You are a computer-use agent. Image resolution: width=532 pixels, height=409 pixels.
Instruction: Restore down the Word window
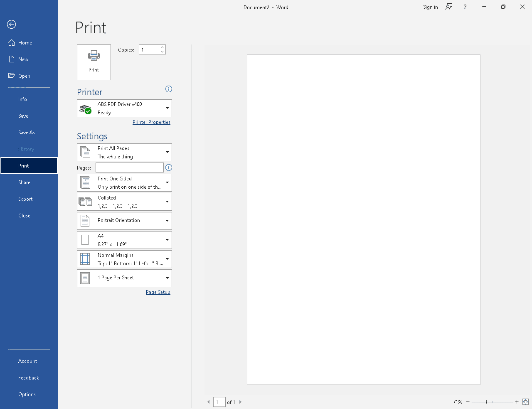click(x=503, y=7)
